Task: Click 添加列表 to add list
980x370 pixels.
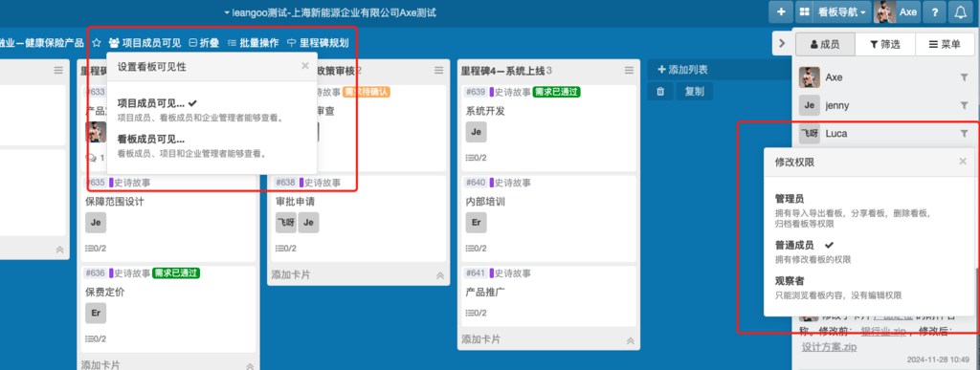Action: [x=682, y=70]
